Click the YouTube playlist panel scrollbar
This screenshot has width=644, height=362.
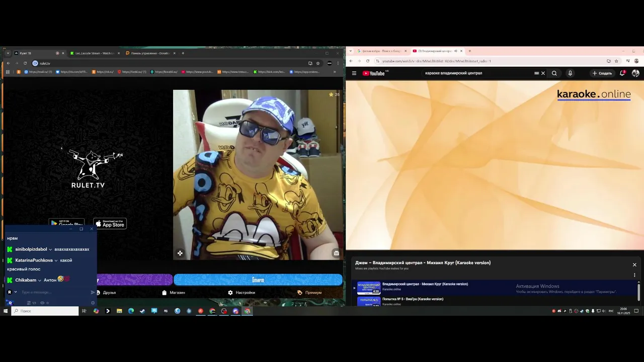tap(639, 292)
